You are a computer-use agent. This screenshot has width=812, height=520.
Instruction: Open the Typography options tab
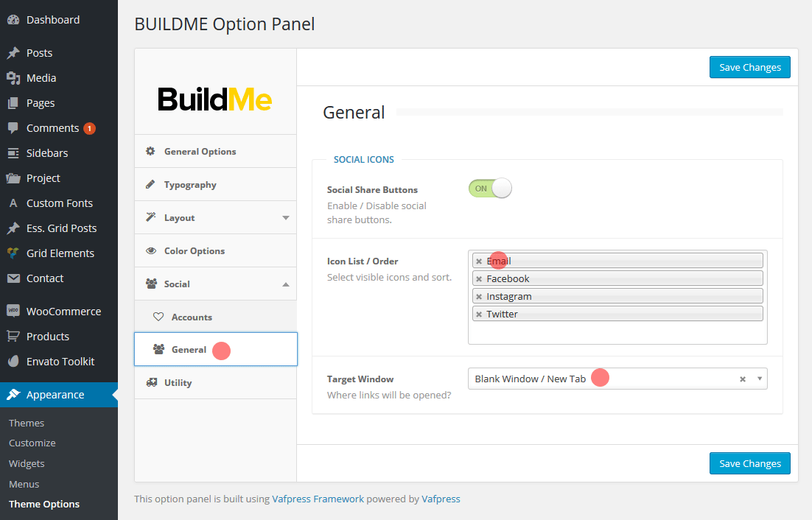(190, 185)
